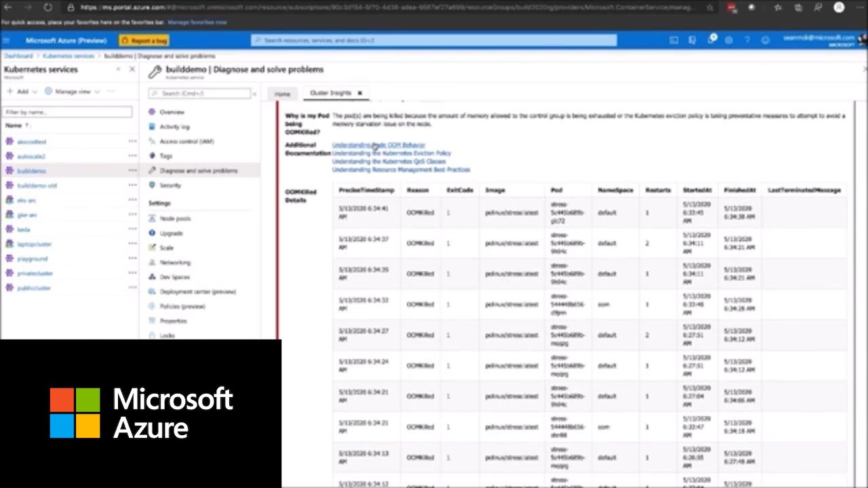The width and height of the screenshot is (868, 488).
Task: Open Access control (IAM) menu item
Action: click(186, 141)
